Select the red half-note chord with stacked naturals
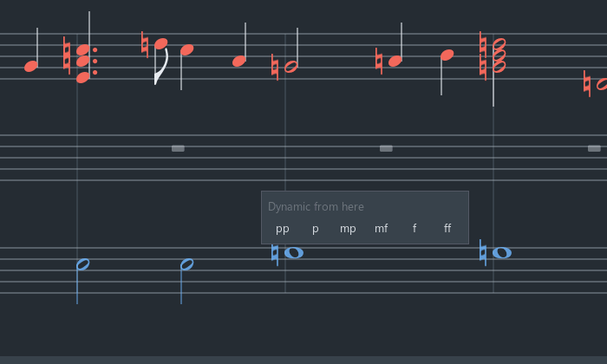The image size is (607, 364). coord(499,55)
